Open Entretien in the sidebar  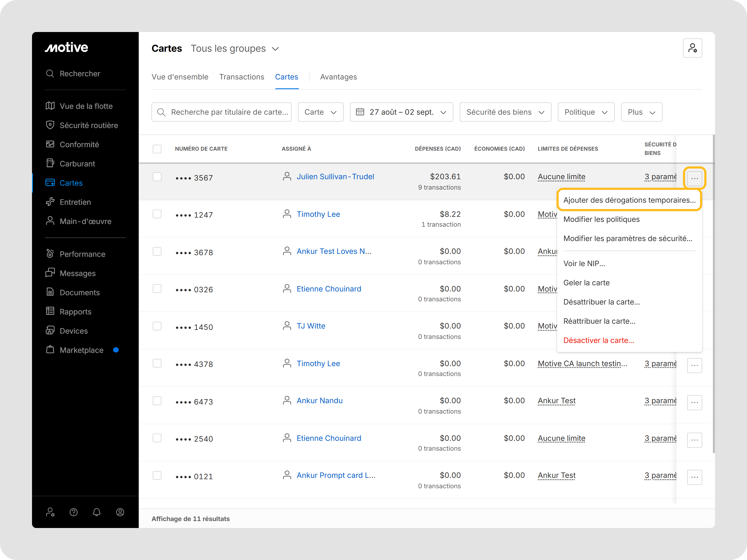(x=75, y=202)
